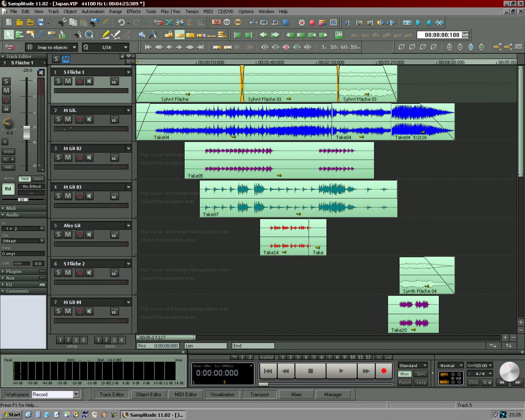
Task: Solo track 7 M Git 04
Action: [x=58, y=311]
